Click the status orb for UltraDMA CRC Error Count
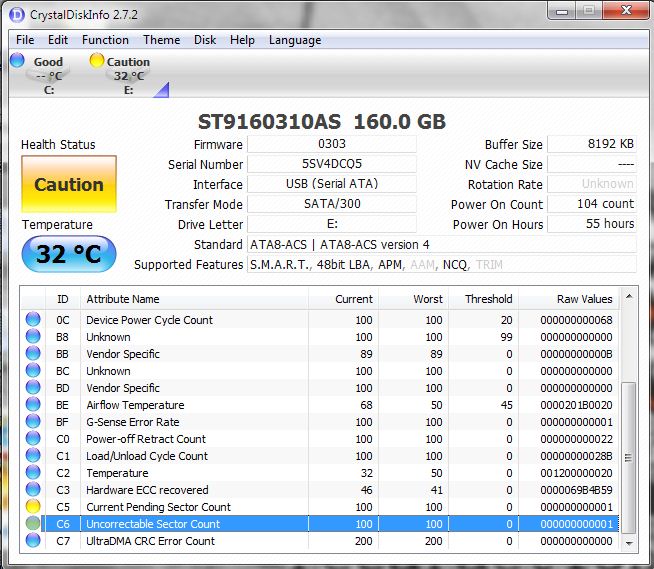Screen dimensions: 654x569 pos(33,541)
